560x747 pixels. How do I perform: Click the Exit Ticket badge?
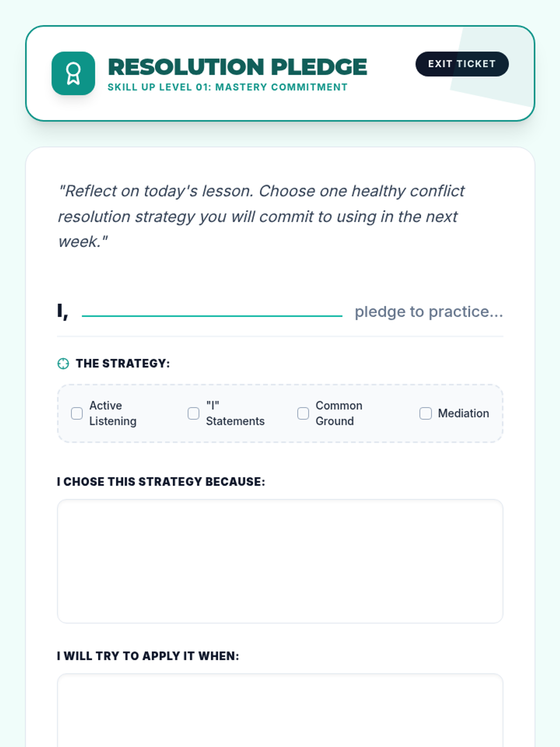pos(462,64)
